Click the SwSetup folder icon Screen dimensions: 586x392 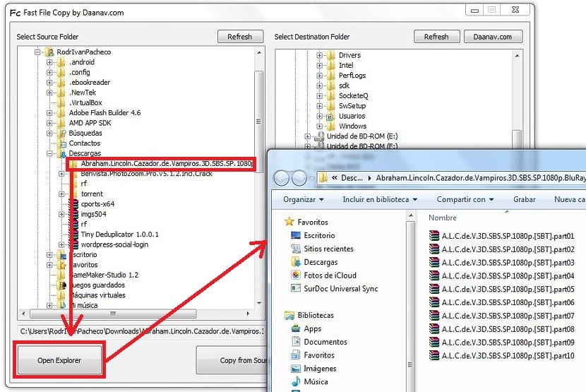(x=330, y=106)
